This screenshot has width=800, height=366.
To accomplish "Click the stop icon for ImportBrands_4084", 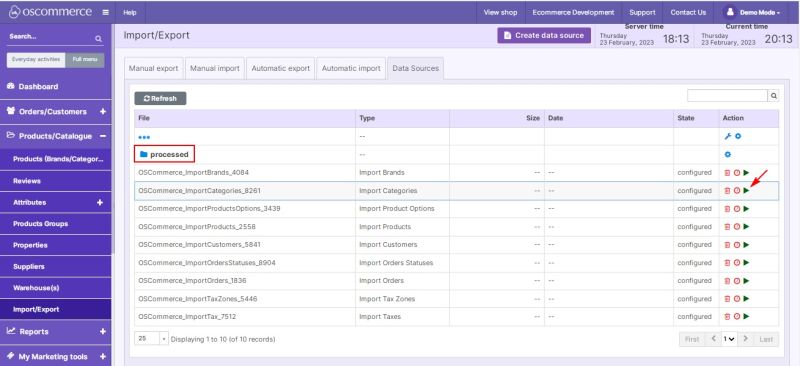I will point(737,173).
